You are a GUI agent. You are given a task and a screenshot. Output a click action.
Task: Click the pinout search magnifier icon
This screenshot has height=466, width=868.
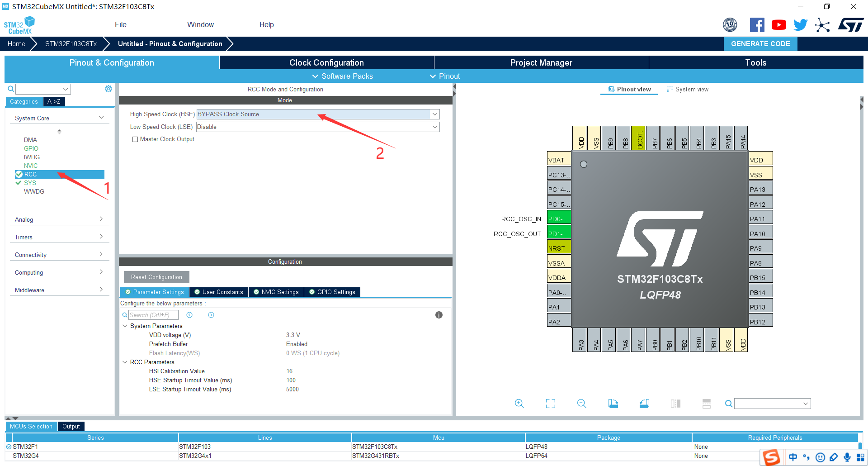tap(729, 404)
